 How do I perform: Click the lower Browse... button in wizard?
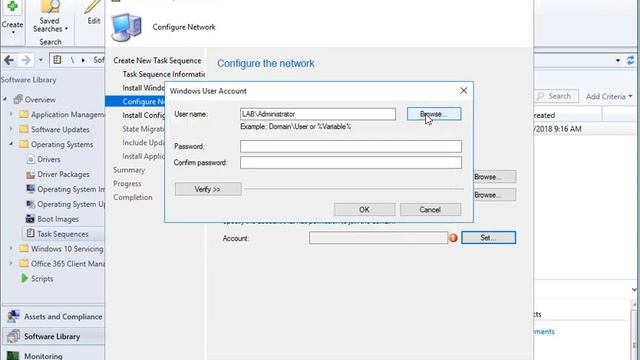[495, 195]
